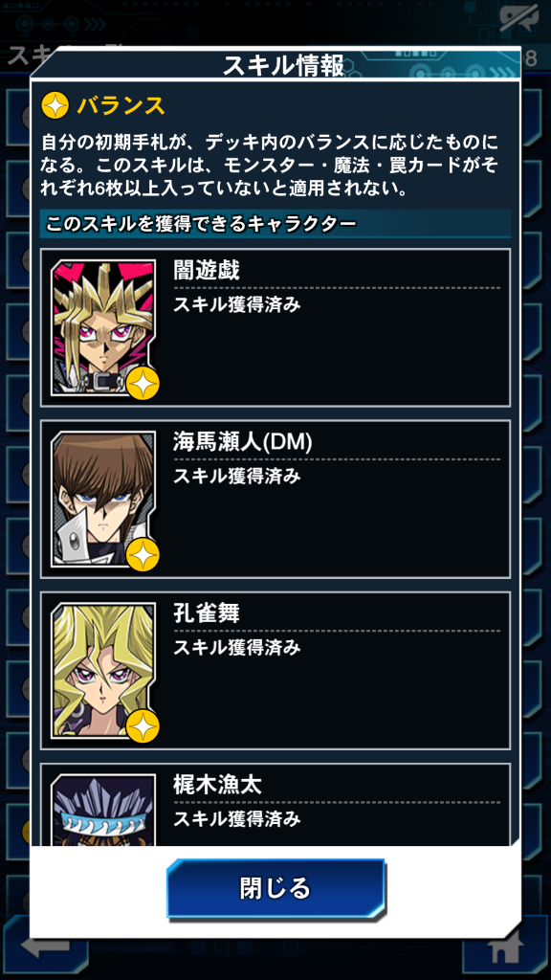
Task: Click skill badge on 闇遊戯 portrait
Action: [x=143, y=384]
